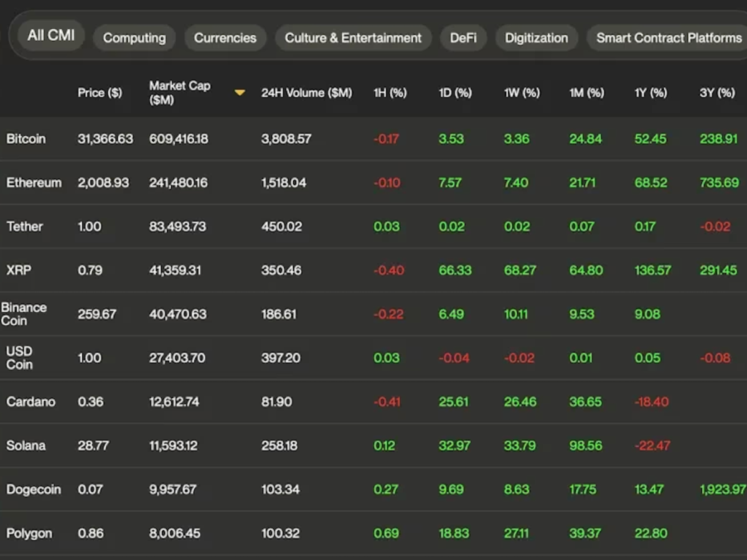Open the Polygon row name
The height and width of the screenshot is (560, 747).
tap(29, 534)
